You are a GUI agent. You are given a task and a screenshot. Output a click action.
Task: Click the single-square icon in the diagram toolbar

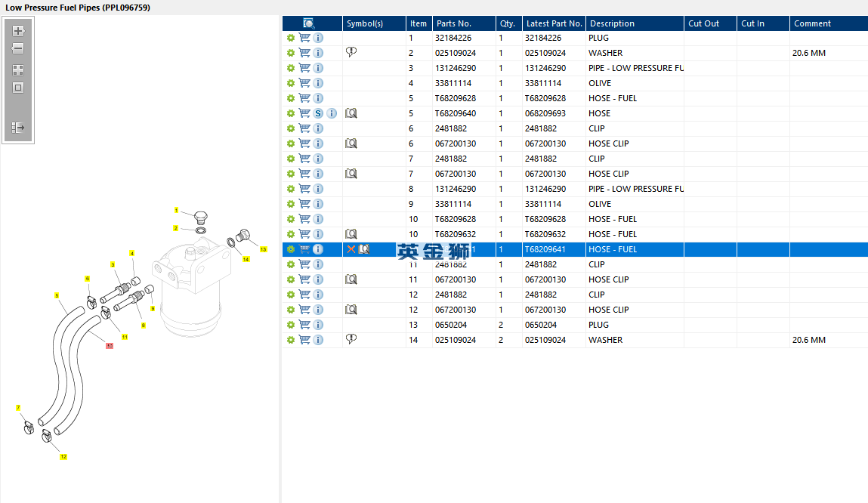coord(18,88)
